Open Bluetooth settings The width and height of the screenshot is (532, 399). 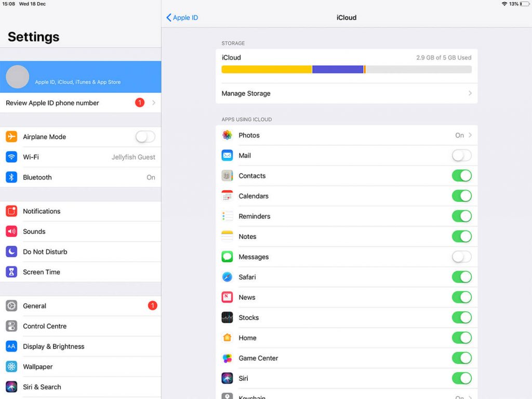click(81, 177)
